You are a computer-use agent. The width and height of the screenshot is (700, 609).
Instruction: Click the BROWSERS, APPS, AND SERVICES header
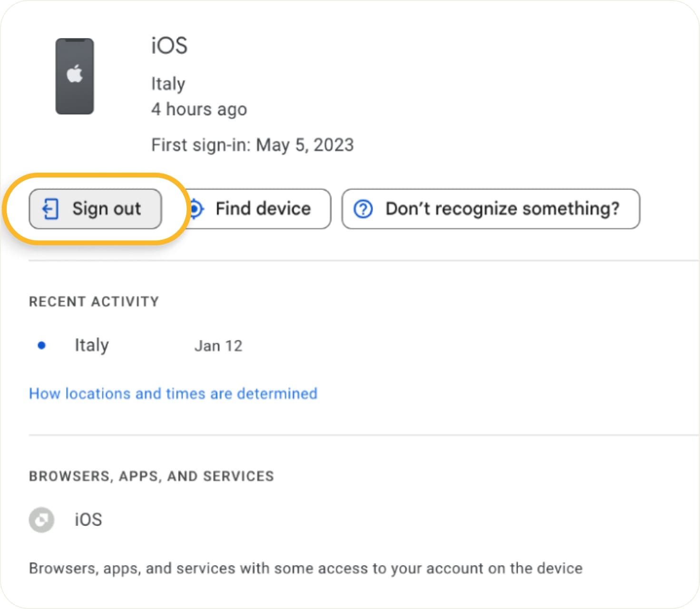click(x=151, y=476)
